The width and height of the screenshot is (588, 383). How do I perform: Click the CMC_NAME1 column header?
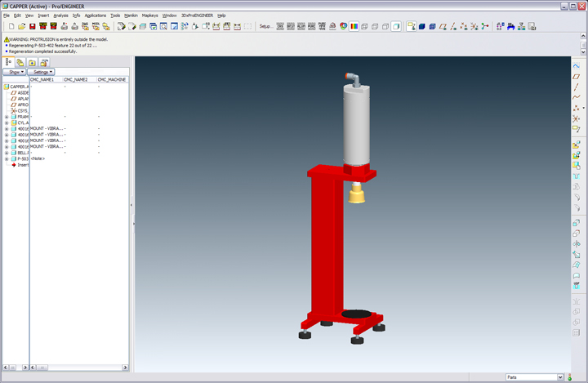click(47, 79)
